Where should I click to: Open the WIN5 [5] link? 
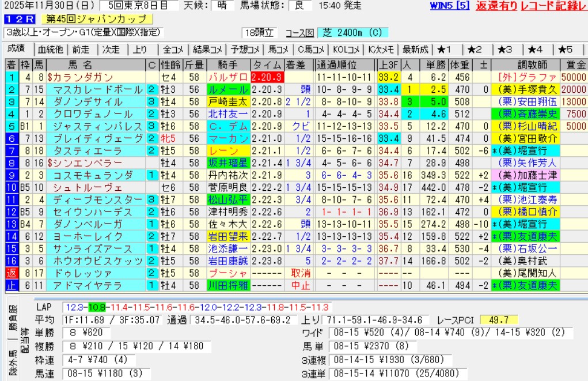tap(449, 6)
